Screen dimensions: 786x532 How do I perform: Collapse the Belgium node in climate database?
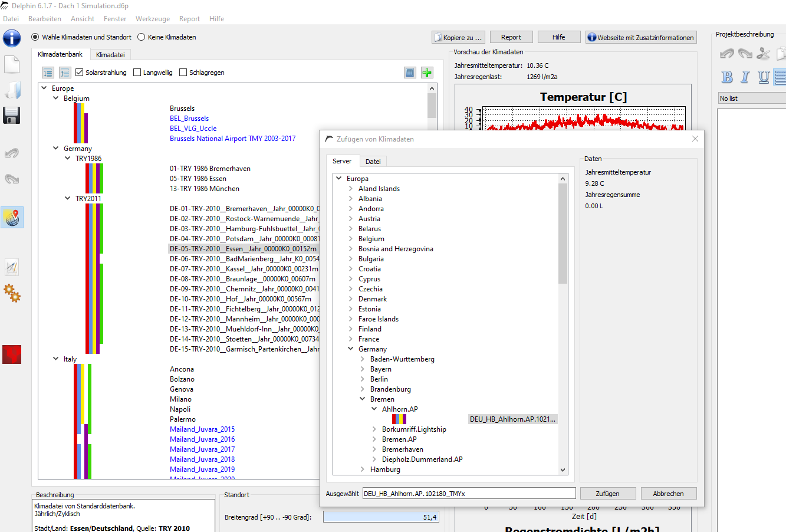(56, 98)
